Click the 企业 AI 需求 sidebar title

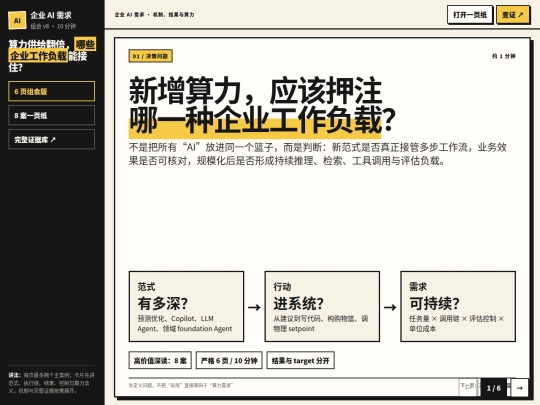[51, 15]
